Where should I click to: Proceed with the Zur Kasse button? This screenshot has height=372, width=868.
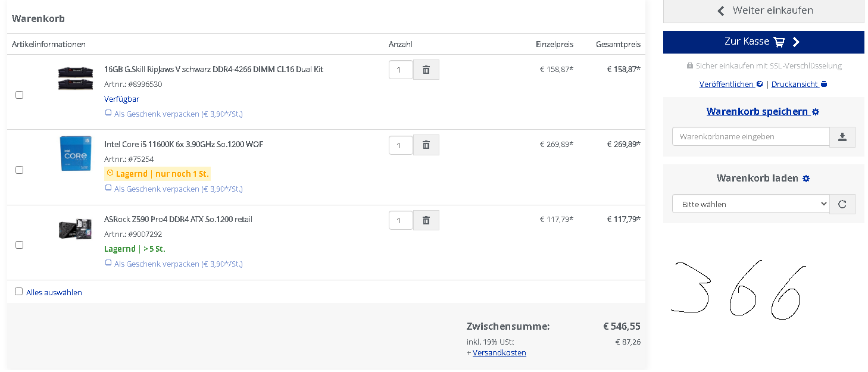[763, 42]
